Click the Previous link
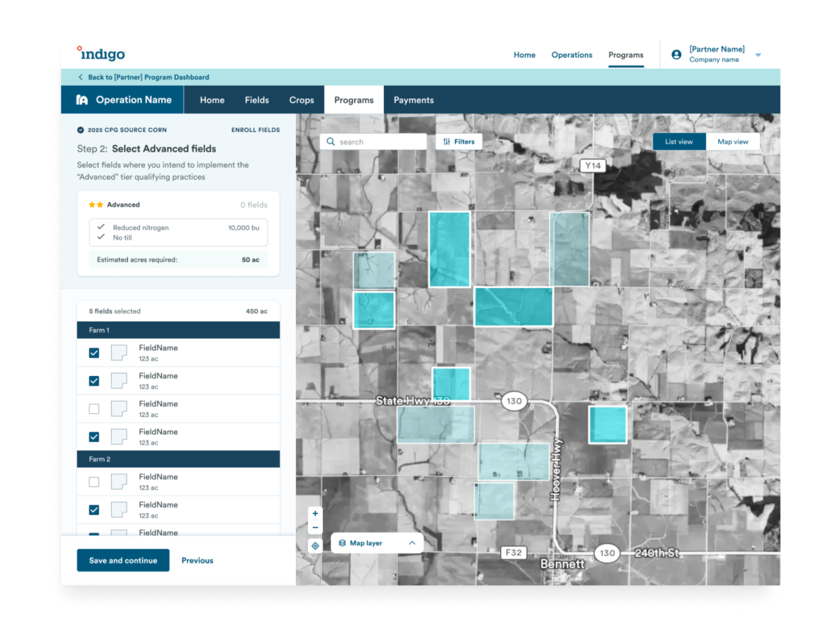 pos(197,561)
